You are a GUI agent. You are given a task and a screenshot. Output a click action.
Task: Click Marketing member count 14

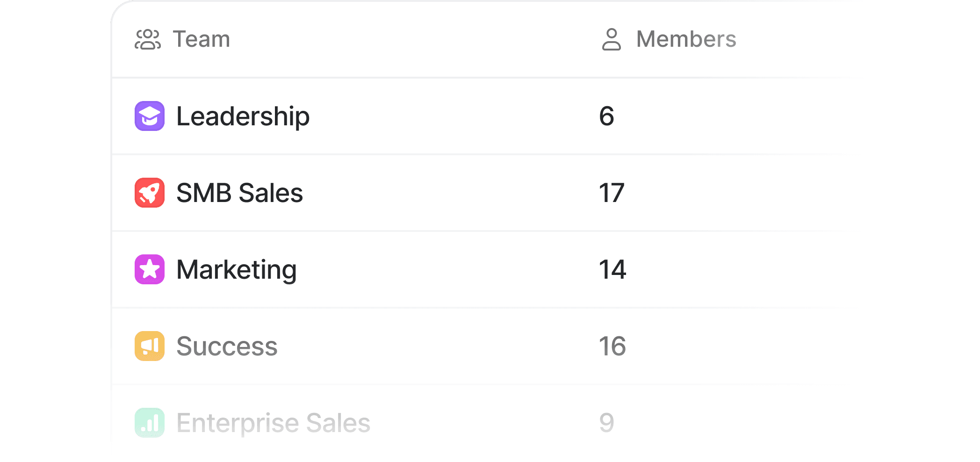[612, 269]
